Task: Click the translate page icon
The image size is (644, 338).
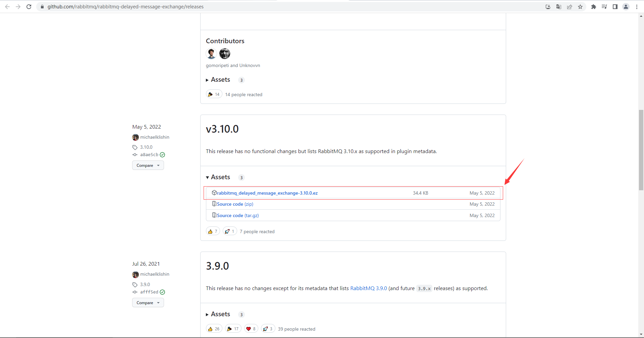Action: (x=559, y=7)
